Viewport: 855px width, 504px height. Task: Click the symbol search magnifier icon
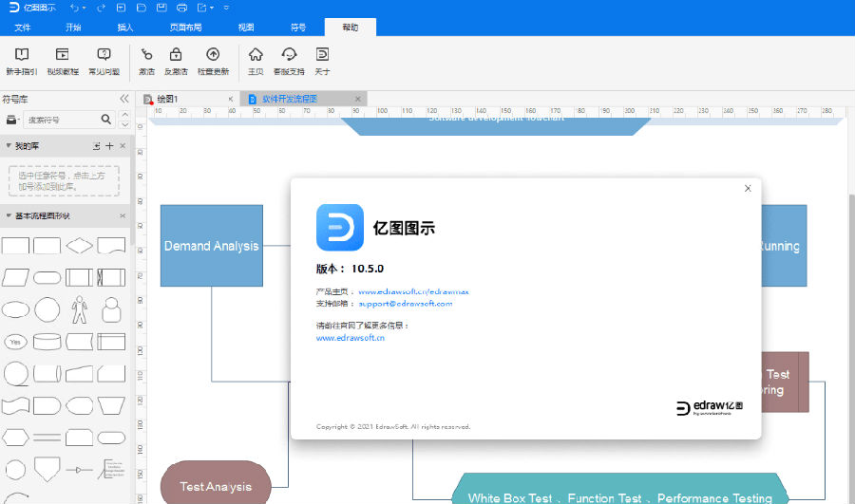(106, 120)
